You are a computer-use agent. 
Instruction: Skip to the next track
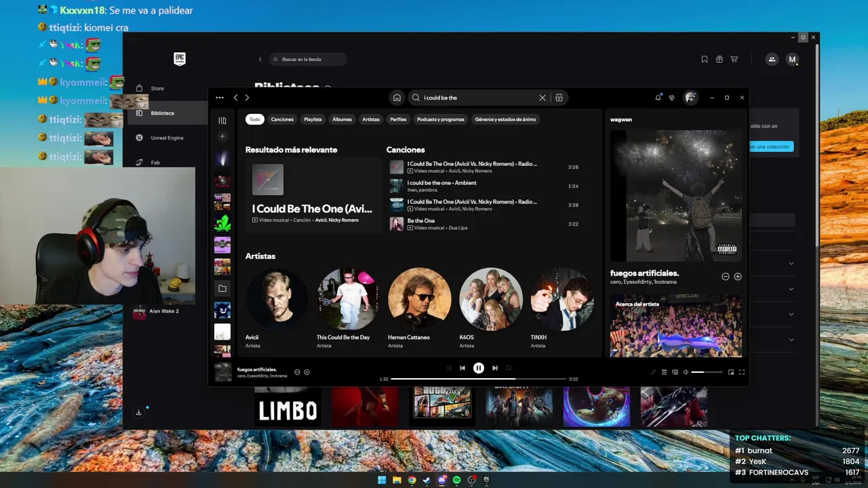click(x=495, y=368)
